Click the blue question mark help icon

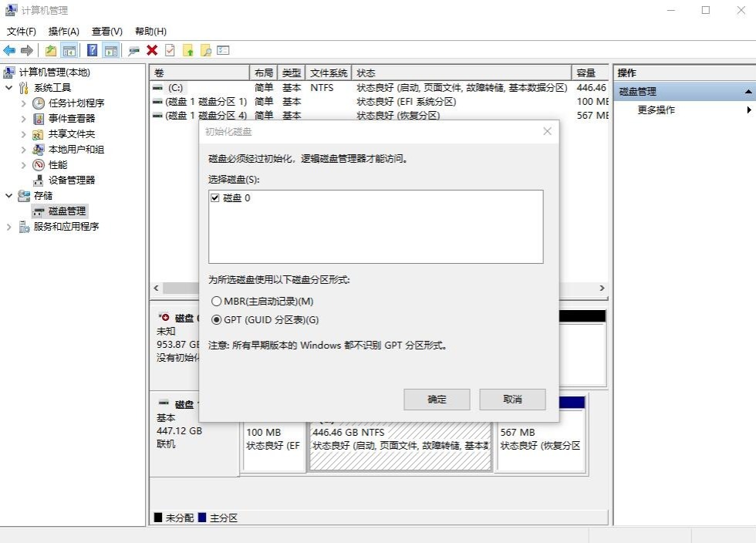pyautogui.click(x=92, y=50)
